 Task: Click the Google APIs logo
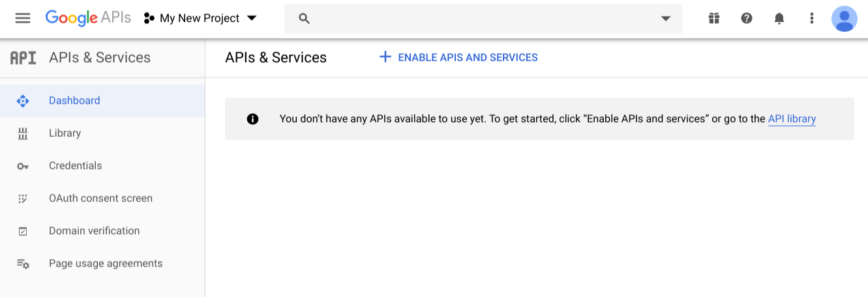[x=88, y=18]
